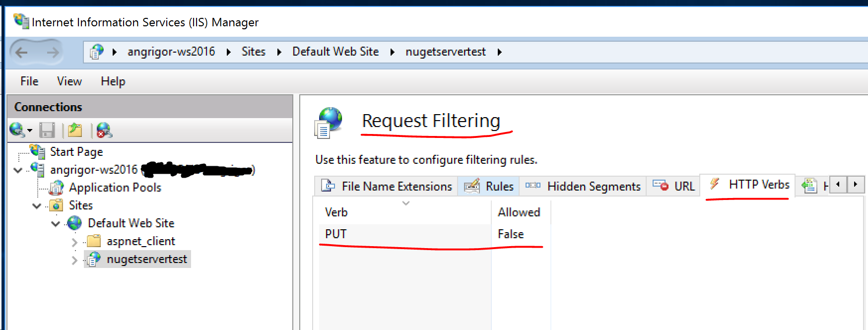Collapse the Sites tree node
The height and width of the screenshot is (330, 868).
(x=37, y=205)
